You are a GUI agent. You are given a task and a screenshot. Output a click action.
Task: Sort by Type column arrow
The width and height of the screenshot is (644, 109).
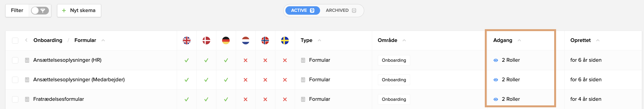coord(319,40)
